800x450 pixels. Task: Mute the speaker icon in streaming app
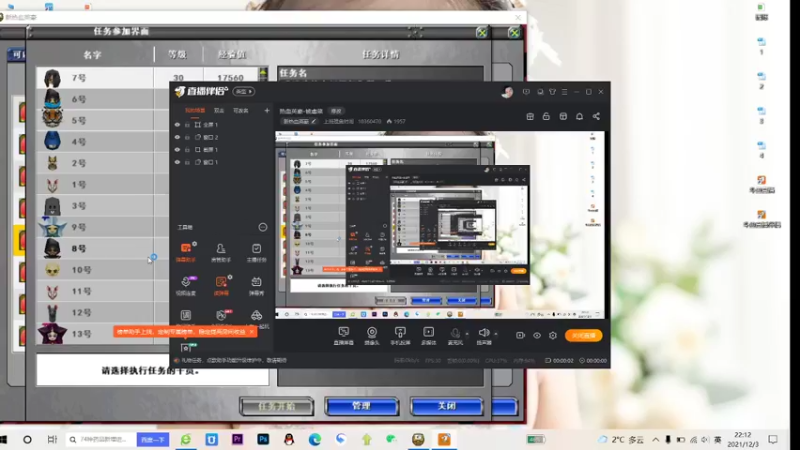click(x=484, y=333)
